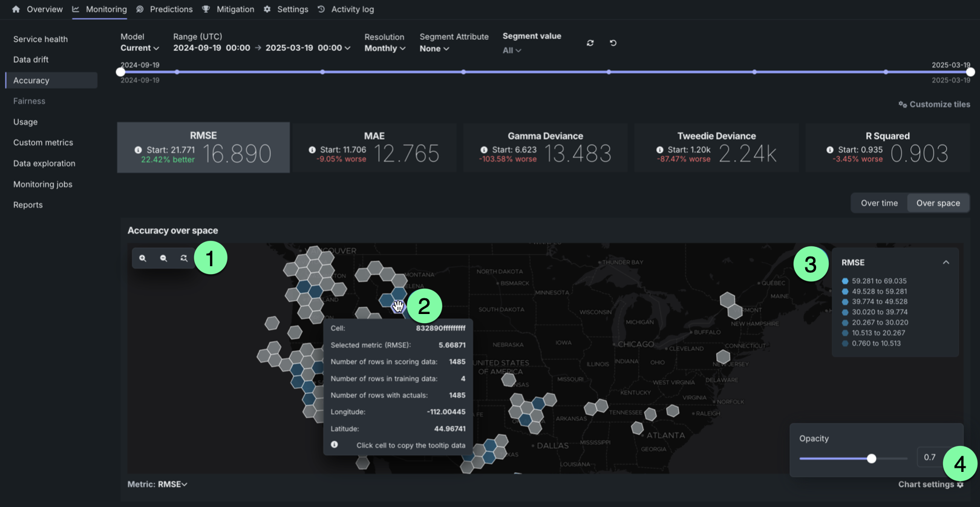The width and height of the screenshot is (980, 507).
Task: Select the MAE metric tile
Action: coord(374,148)
